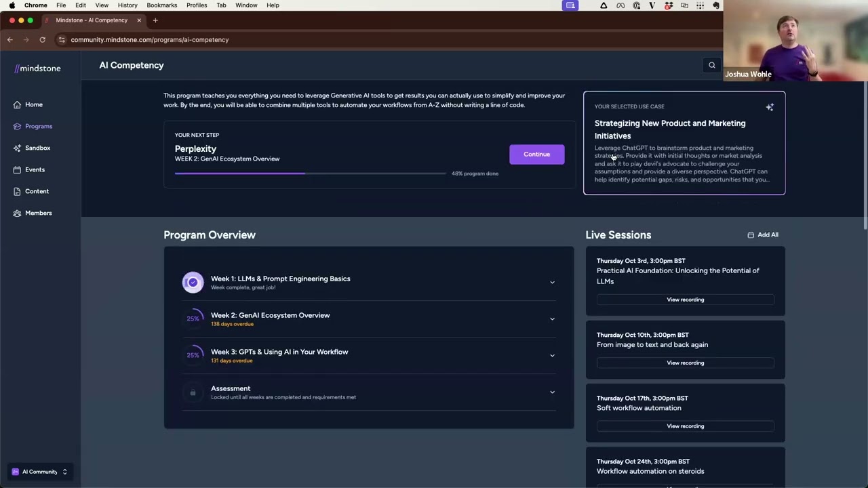Open the Profiles menu
Image resolution: width=868 pixels, height=488 pixels.
click(197, 5)
